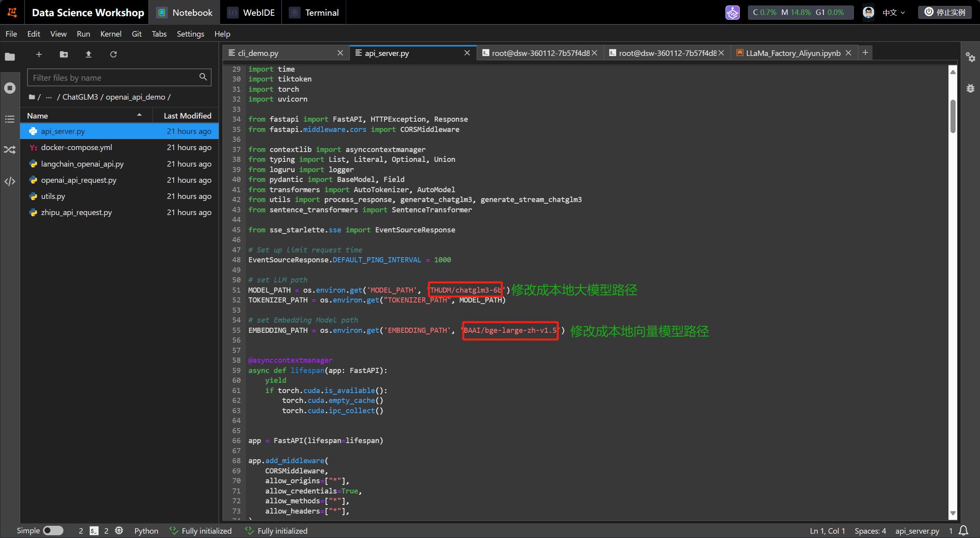Select docker-compose.yml in file list
The image size is (980, 538).
tap(119, 147)
